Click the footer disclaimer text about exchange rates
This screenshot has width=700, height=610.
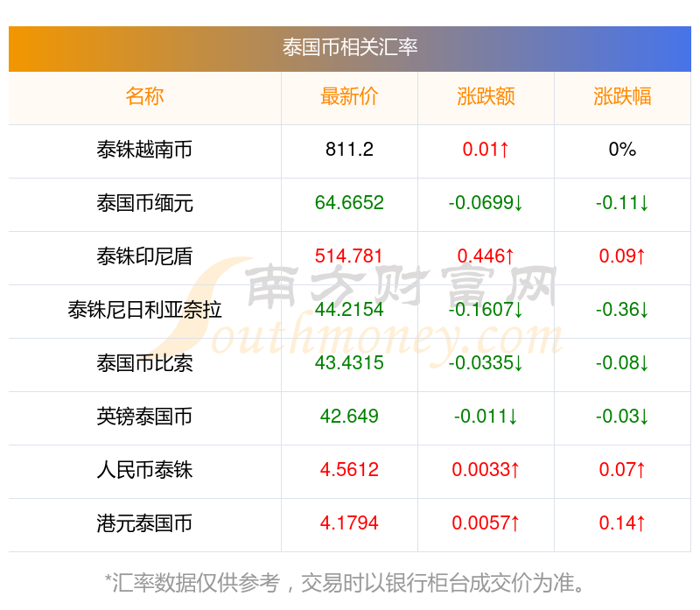click(x=350, y=578)
